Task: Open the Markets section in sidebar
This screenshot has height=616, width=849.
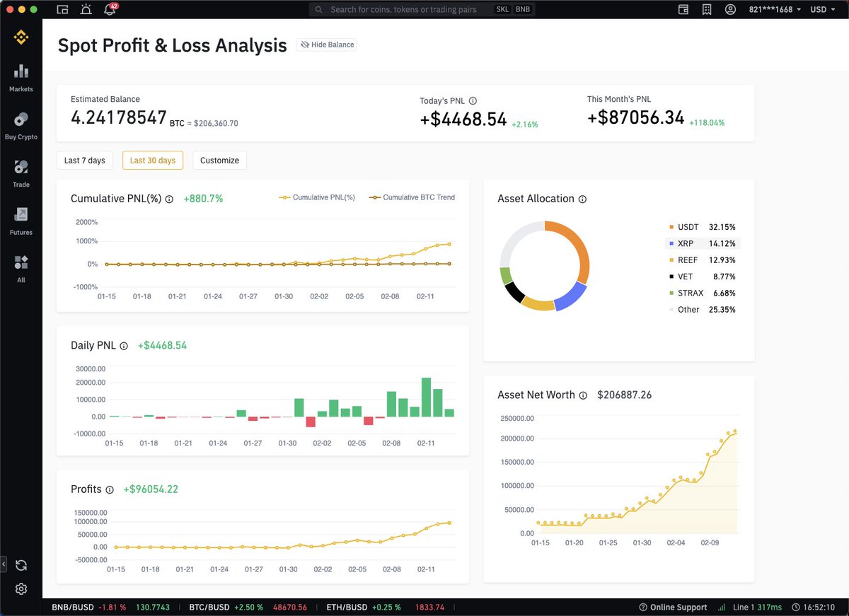Action: (21, 78)
